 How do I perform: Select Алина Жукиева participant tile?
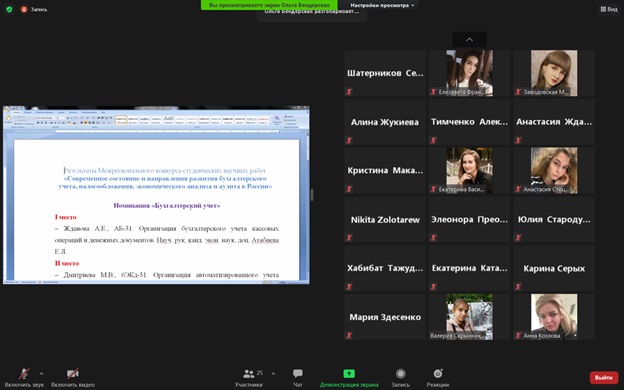(385, 122)
